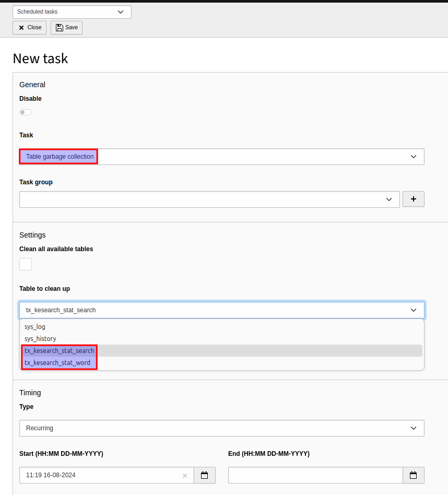Open the Timing Type dropdown set to Recurring
The height and width of the screenshot is (495, 448).
221,428
